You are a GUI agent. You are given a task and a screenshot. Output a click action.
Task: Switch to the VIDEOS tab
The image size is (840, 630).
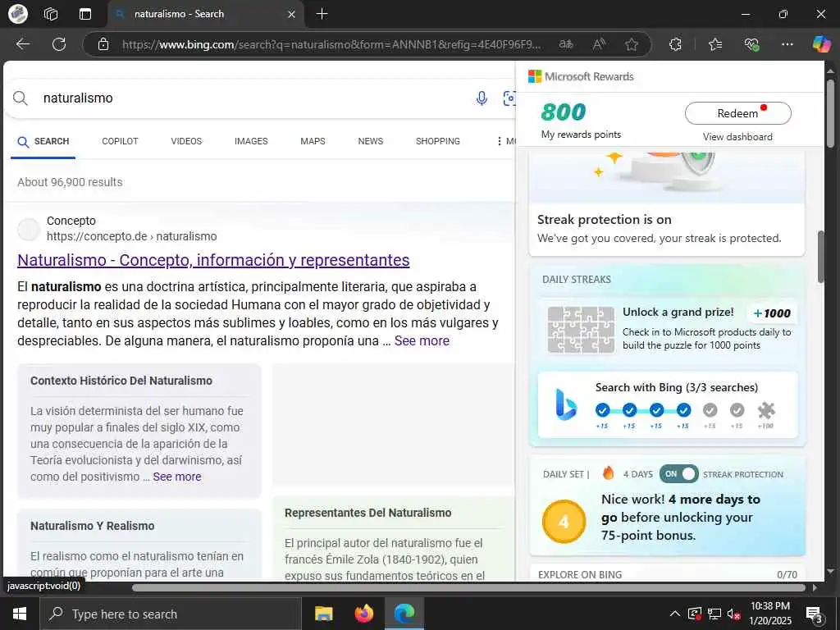pos(186,141)
